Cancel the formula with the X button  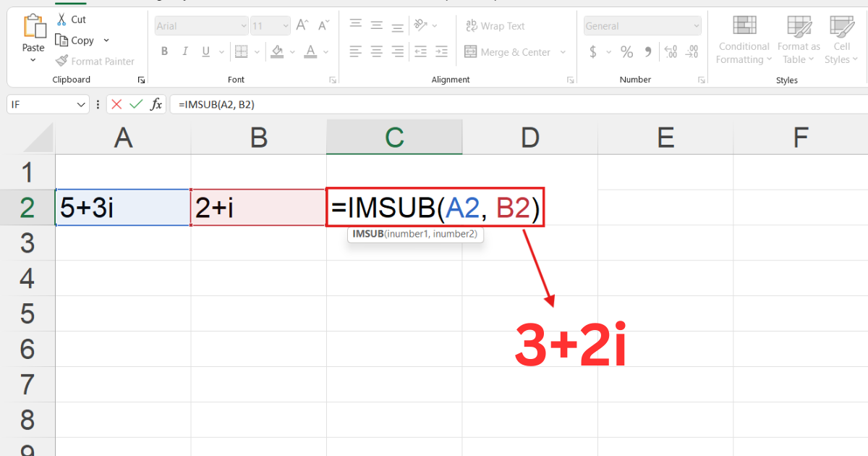click(116, 104)
